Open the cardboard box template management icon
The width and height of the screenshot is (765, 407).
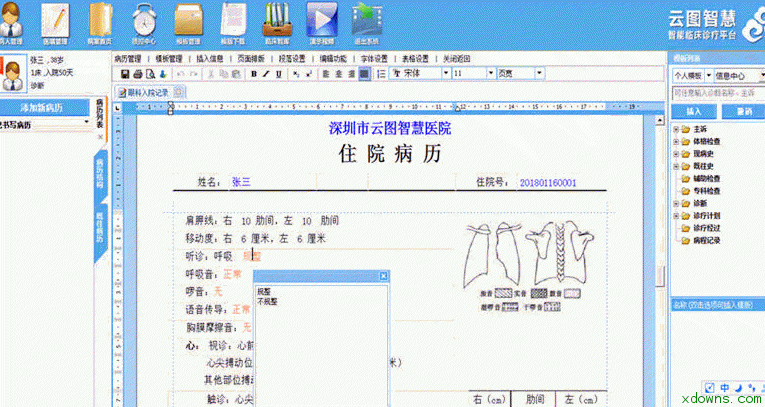point(188,23)
